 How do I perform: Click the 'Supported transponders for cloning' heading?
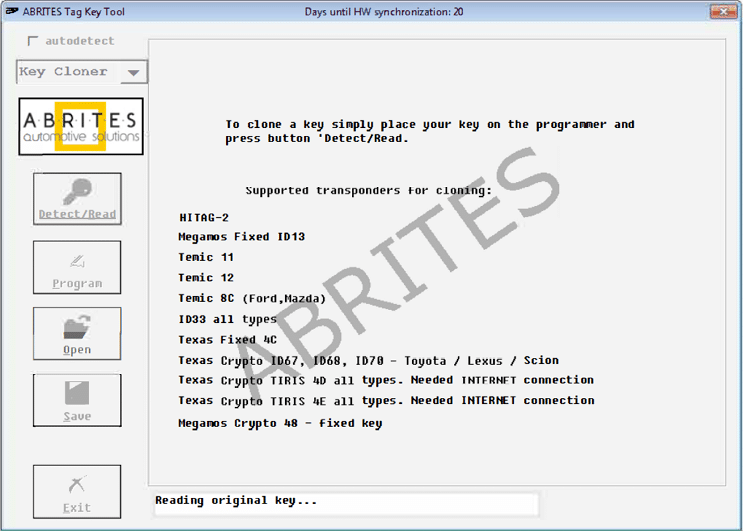[x=368, y=190]
